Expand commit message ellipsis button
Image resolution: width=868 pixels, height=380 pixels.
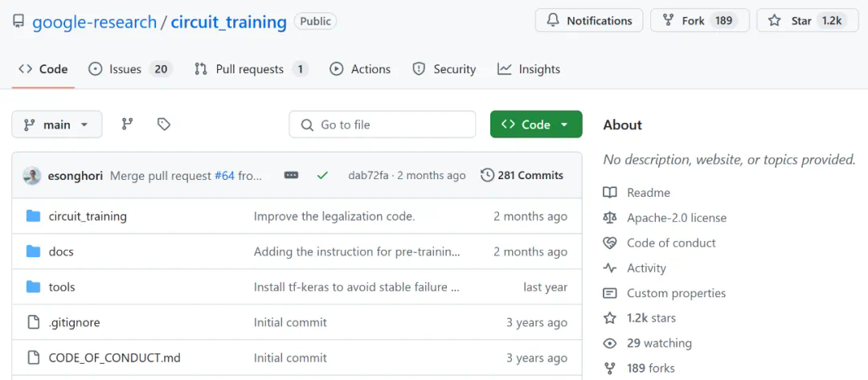(291, 175)
